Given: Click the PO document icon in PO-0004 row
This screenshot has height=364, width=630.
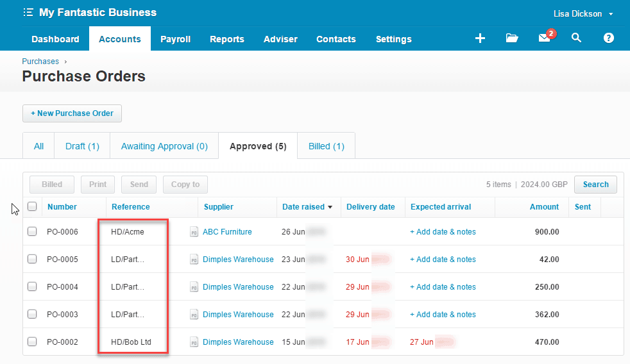Looking at the screenshot, I should click(194, 287).
